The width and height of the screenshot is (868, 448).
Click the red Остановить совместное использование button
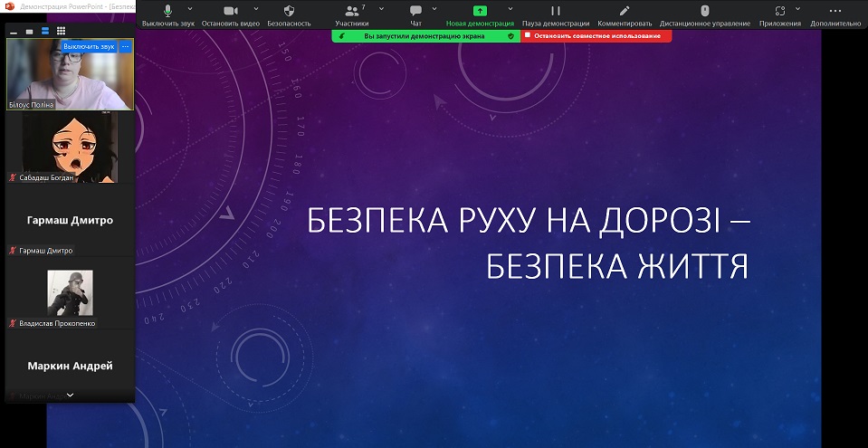pyautogui.click(x=596, y=36)
